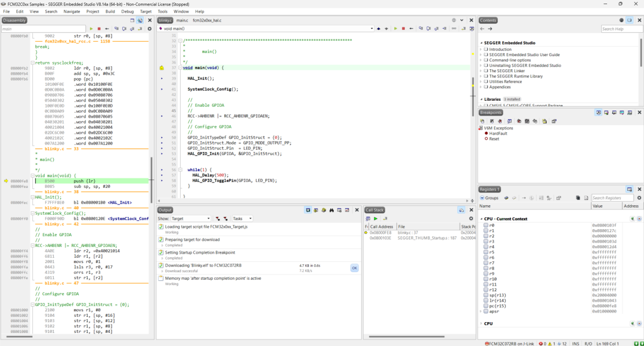Collapse the CPU - Current Context group
The width and height of the screenshot is (644, 346).
[481, 219]
